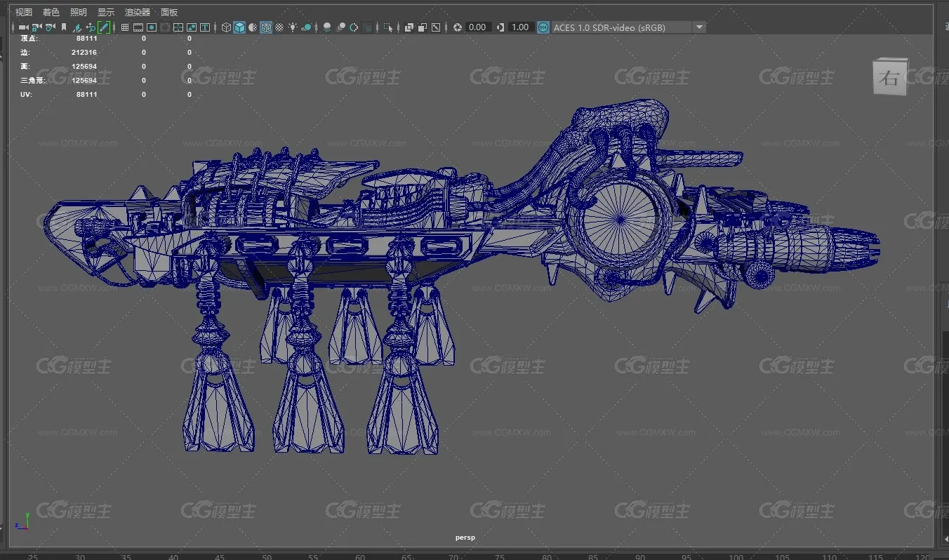
Task: Click X-Ray Active Components icon
Action: [423, 27]
